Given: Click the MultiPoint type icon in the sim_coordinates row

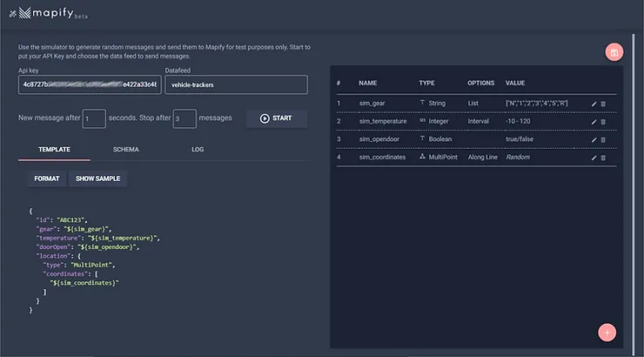Looking at the screenshot, I should point(422,157).
